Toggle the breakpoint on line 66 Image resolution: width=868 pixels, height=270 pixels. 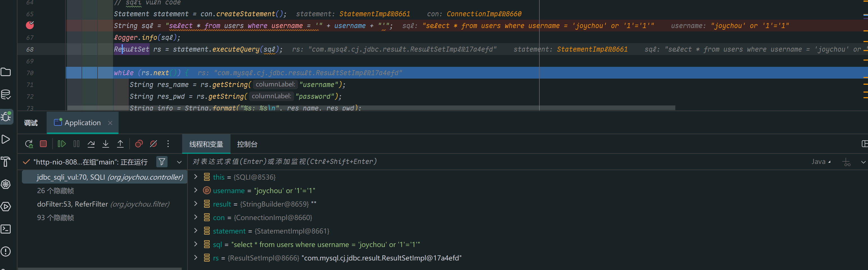[x=30, y=25]
